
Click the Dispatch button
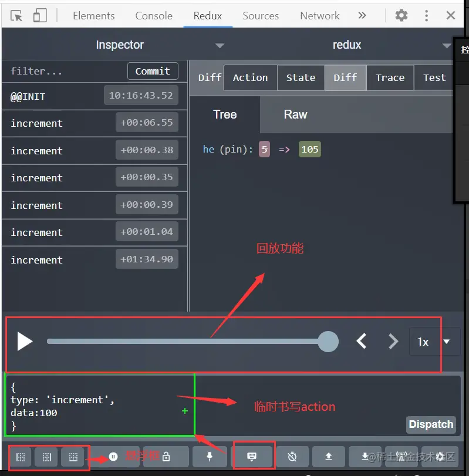point(431,424)
